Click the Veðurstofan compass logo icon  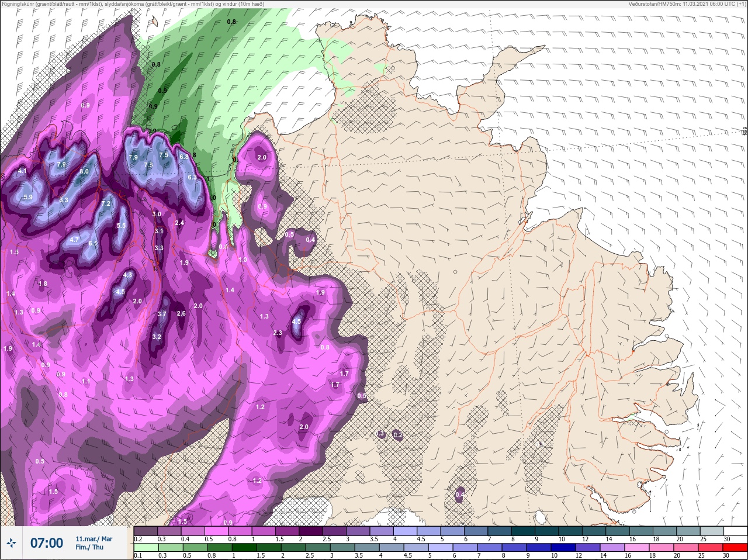tap(11, 543)
